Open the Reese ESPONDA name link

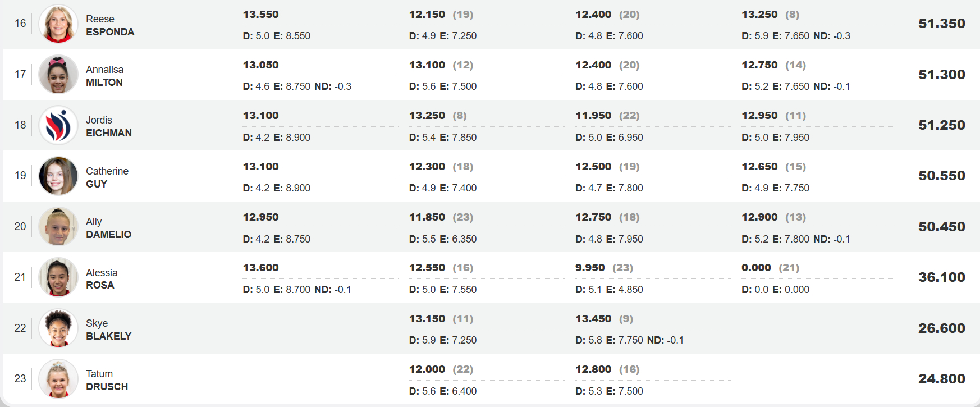(x=110, y=25)
